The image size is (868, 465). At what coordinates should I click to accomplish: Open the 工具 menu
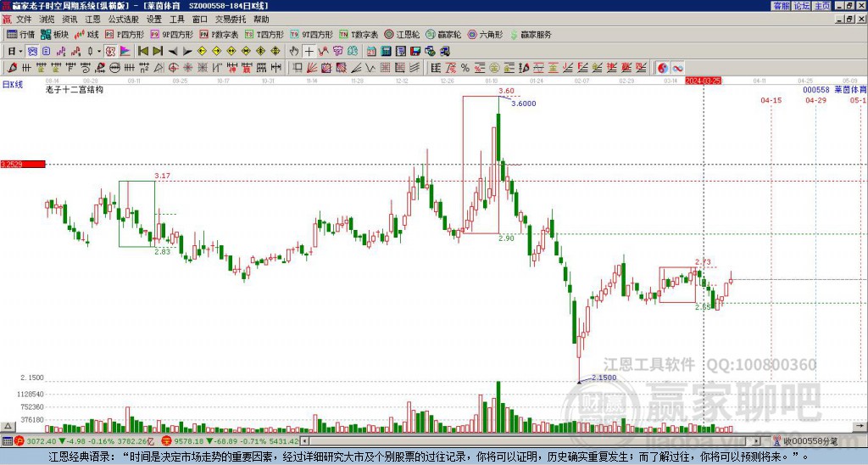pos(177,20)
